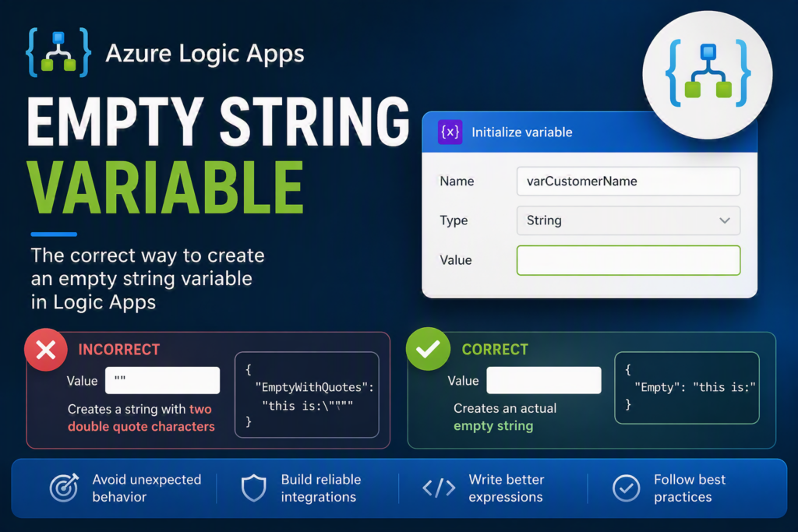Viewport: 798px width, 532px height.
Task: Click the target icon beside Avoid unexpected behavior
Action: point(64,488)
